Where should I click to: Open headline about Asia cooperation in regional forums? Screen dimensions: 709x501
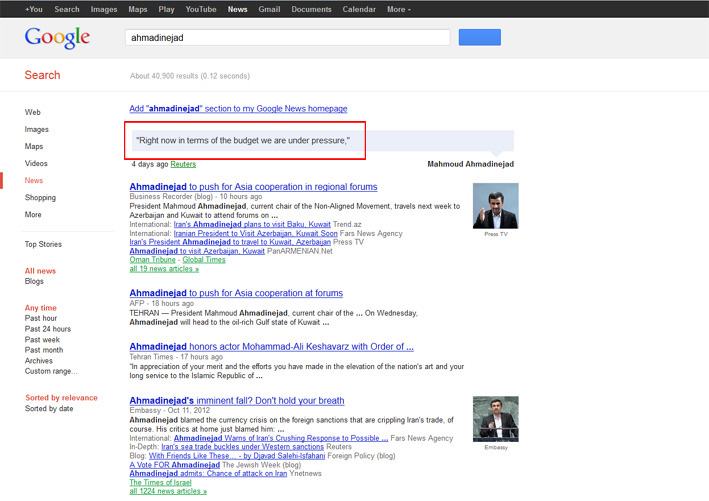[253, 187]
